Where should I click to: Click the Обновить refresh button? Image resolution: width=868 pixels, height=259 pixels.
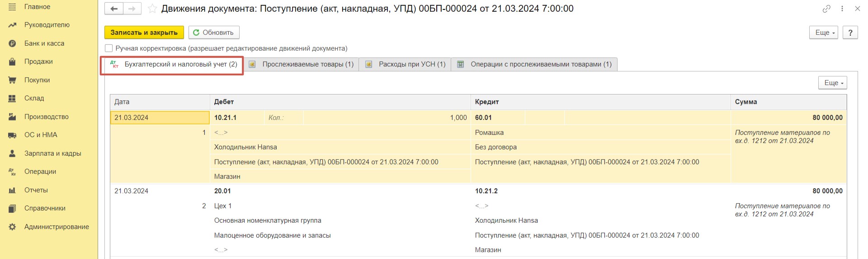pyautogui.click(x=214, y=33)
